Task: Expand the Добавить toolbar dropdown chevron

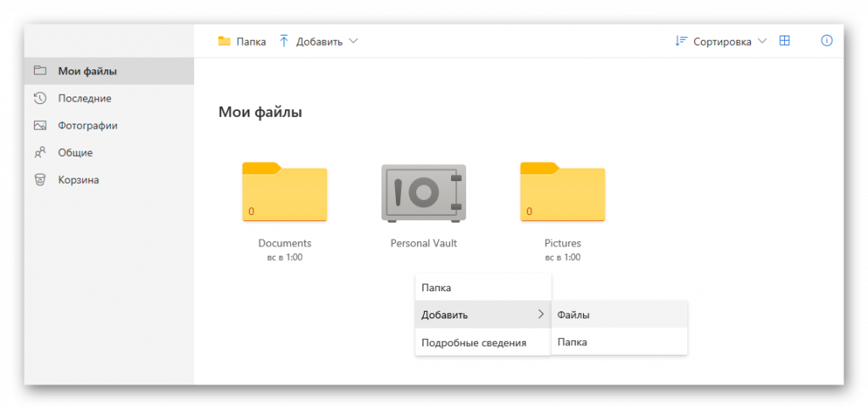Action: pyautogui.click(x=353, y=41)
